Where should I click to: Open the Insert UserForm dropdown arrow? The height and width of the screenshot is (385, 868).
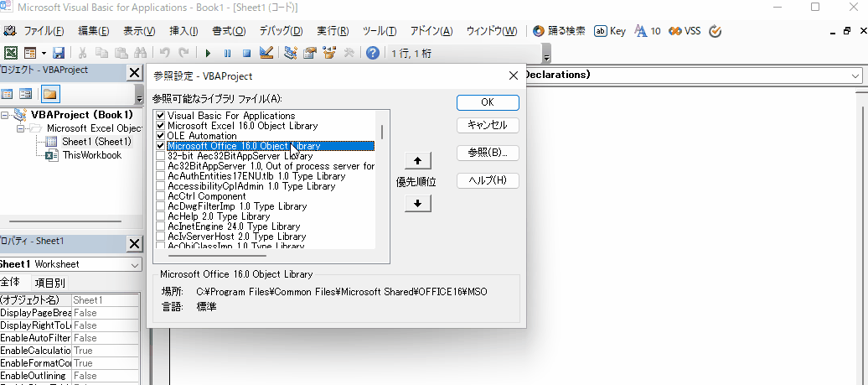44,53
